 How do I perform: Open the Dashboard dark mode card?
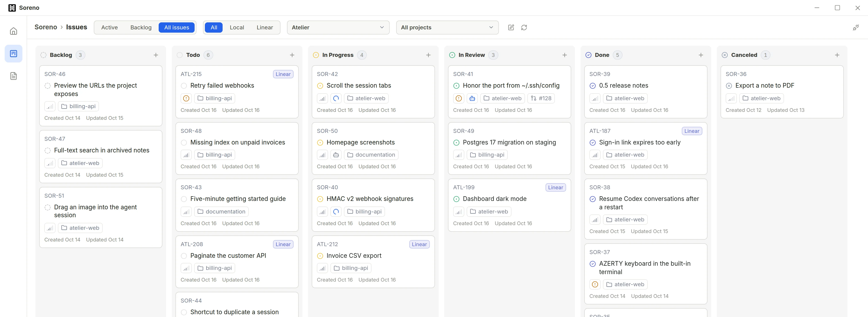point(509,205)
